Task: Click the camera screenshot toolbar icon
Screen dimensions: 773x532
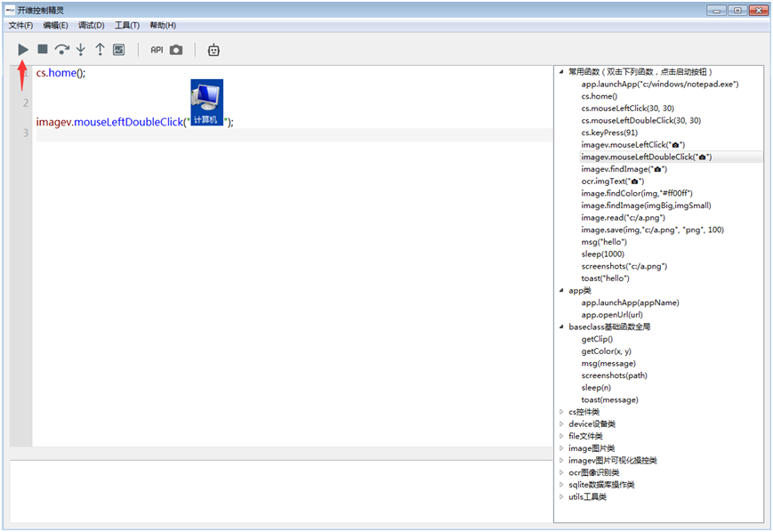Action: point(176,50)
